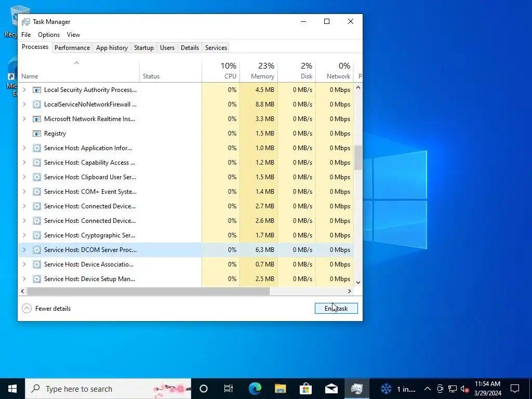
Task: Click the Status column header
Action: coord(170,71)
